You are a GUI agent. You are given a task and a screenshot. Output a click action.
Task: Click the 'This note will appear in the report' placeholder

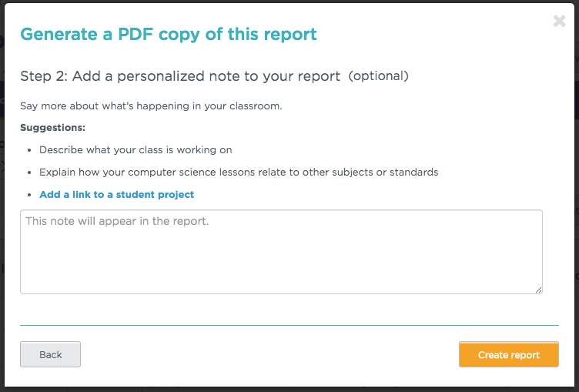click(x=117, y=221)
